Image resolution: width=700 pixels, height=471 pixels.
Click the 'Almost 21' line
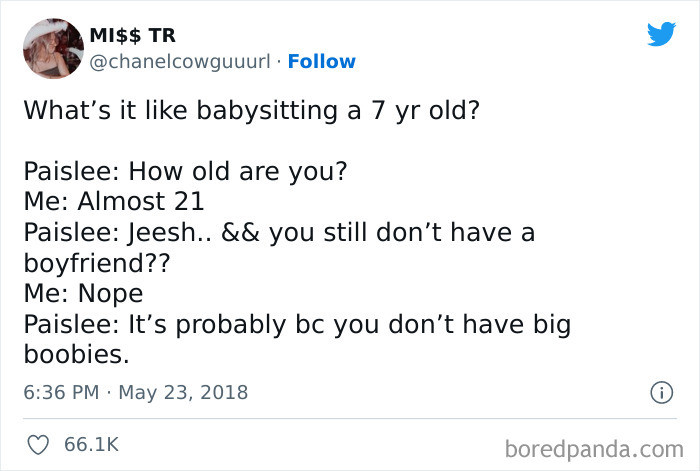(114, 201)
